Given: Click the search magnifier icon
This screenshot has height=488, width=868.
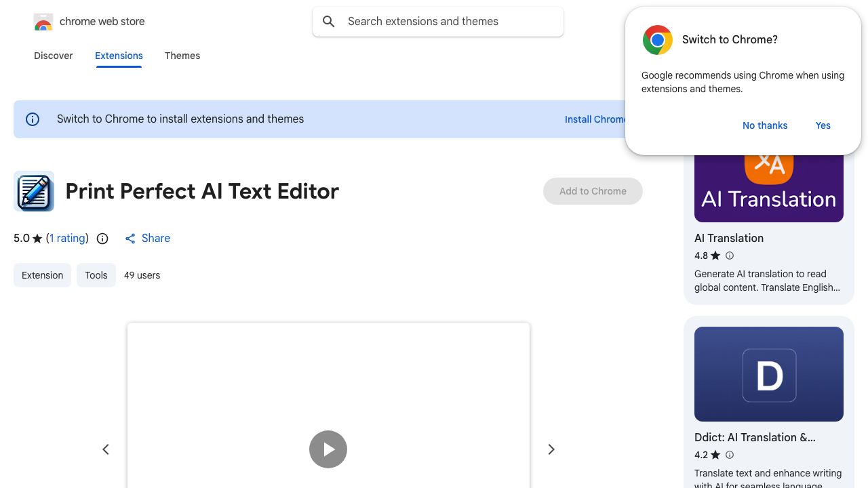Looking at the screenshot, I should click(329, 22).
